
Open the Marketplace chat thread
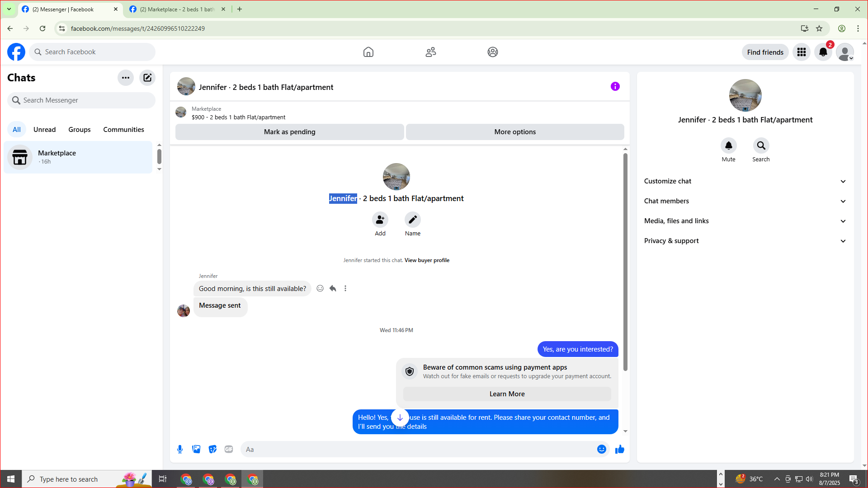click(78, 157)
